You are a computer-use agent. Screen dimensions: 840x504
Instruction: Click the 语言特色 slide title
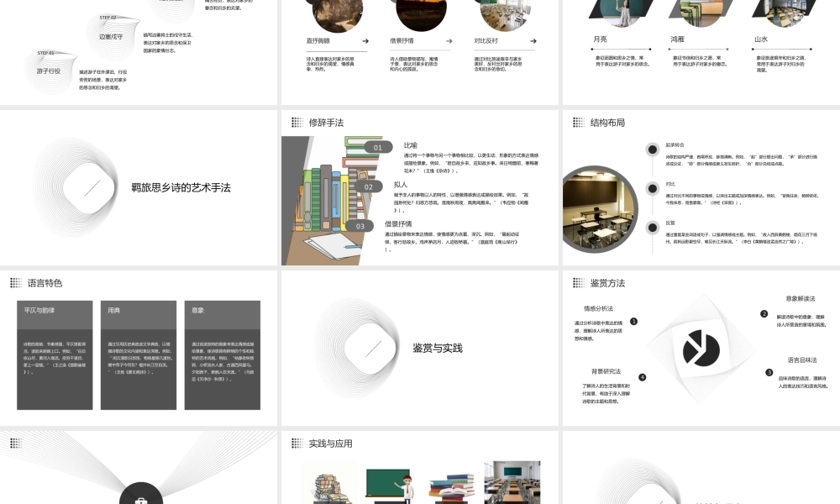click(x=45, y=283)
